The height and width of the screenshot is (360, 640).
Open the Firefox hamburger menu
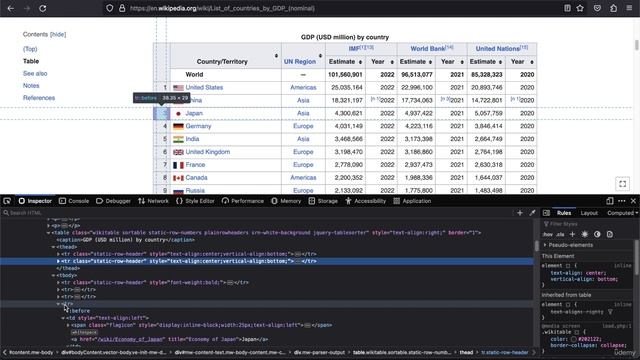(x=629, y=8)
